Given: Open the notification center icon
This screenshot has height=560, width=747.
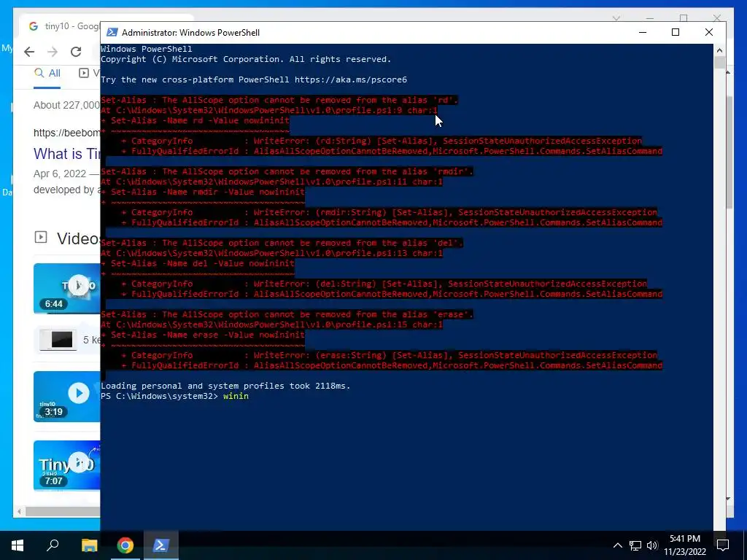Looking at the screenshot, I should pos(723,545).
